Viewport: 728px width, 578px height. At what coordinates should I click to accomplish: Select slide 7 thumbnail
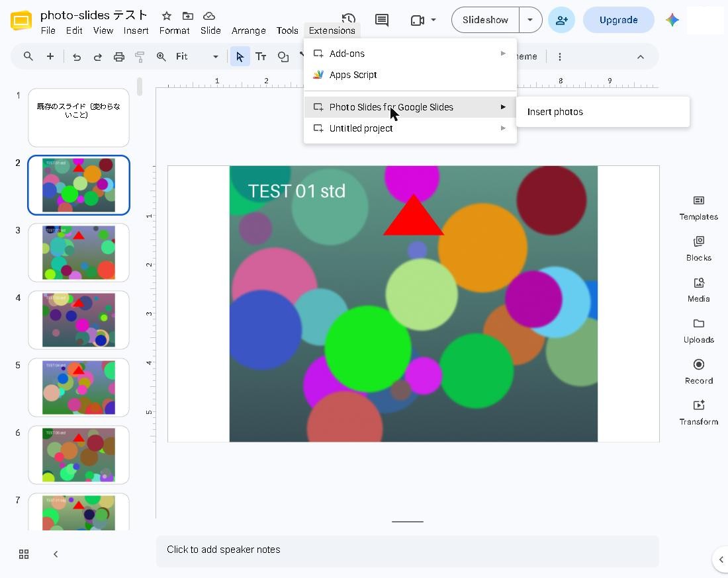tap(79, 512)
